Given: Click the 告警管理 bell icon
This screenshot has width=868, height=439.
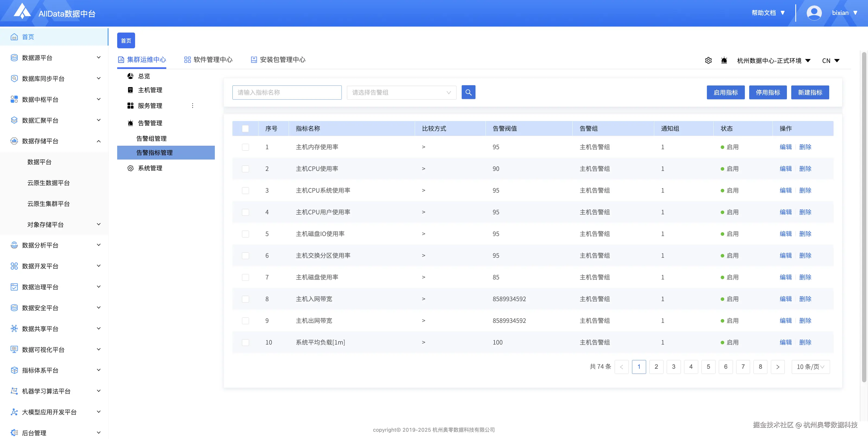Looking at the screenshot, I should click(x=130, y=123).
